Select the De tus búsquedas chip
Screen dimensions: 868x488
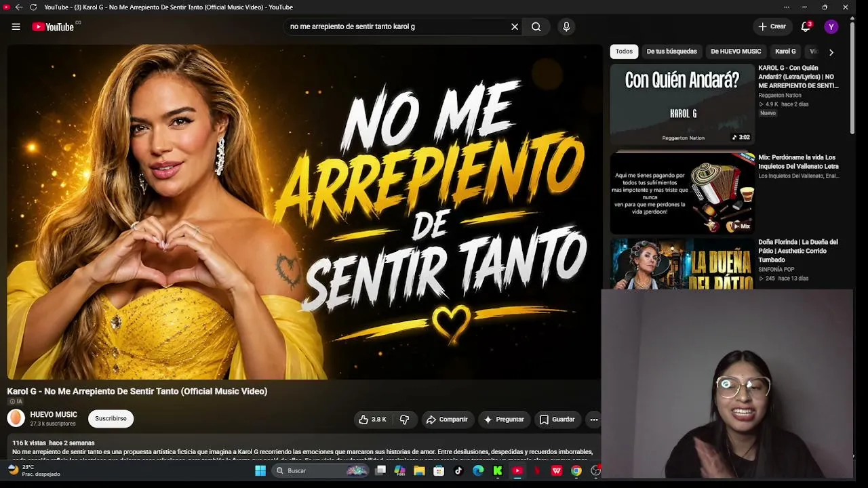click(671, 52)
